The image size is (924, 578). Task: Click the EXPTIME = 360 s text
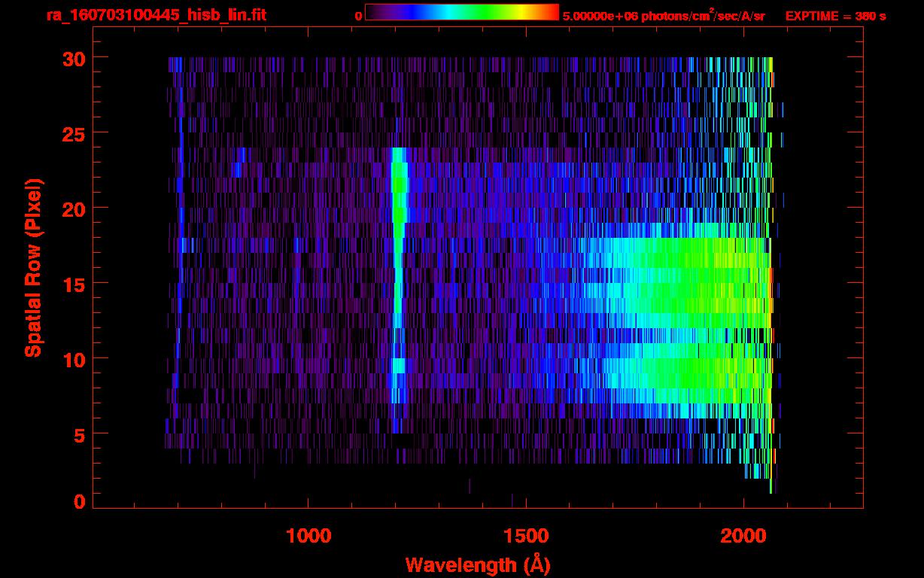click(835, 16)
